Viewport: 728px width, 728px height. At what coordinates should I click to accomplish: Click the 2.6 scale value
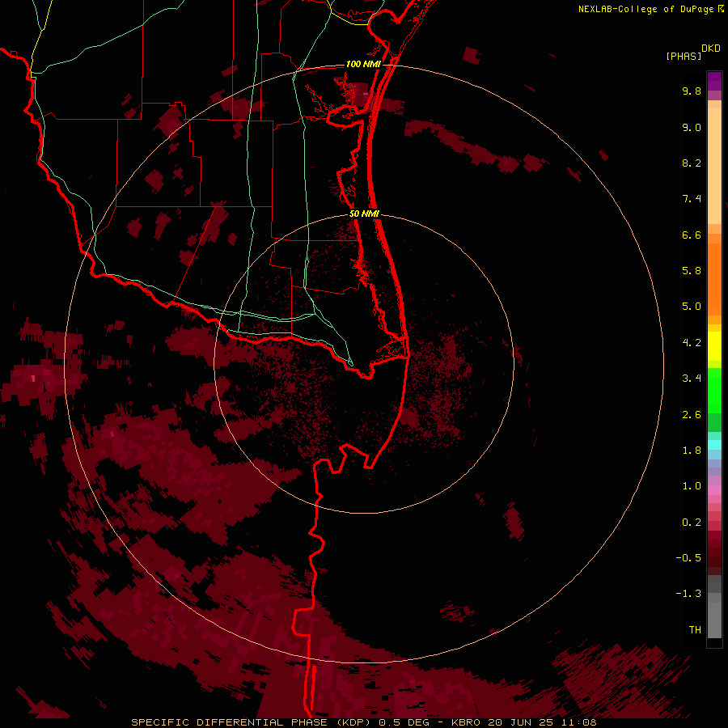click(692, 415)
